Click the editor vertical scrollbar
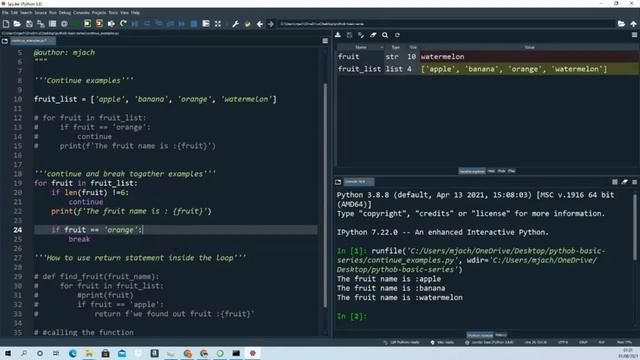The height and width of the screenshot is (360, 640). 325,195
